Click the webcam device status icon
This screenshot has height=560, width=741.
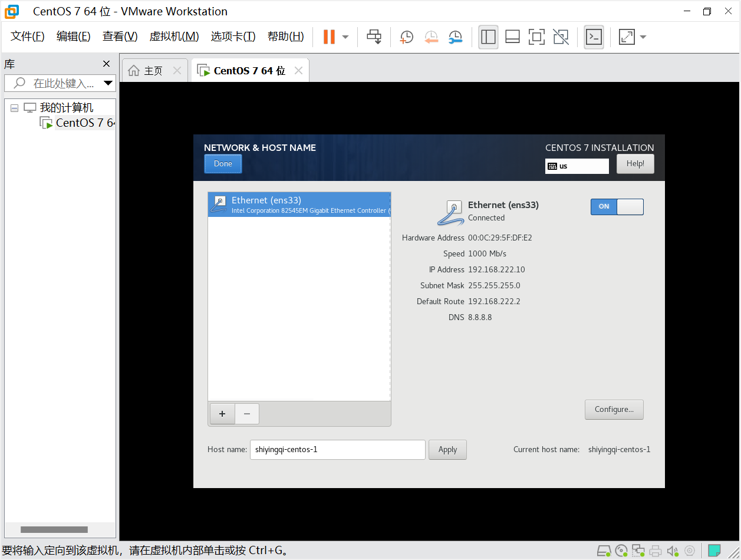[690, 551]
